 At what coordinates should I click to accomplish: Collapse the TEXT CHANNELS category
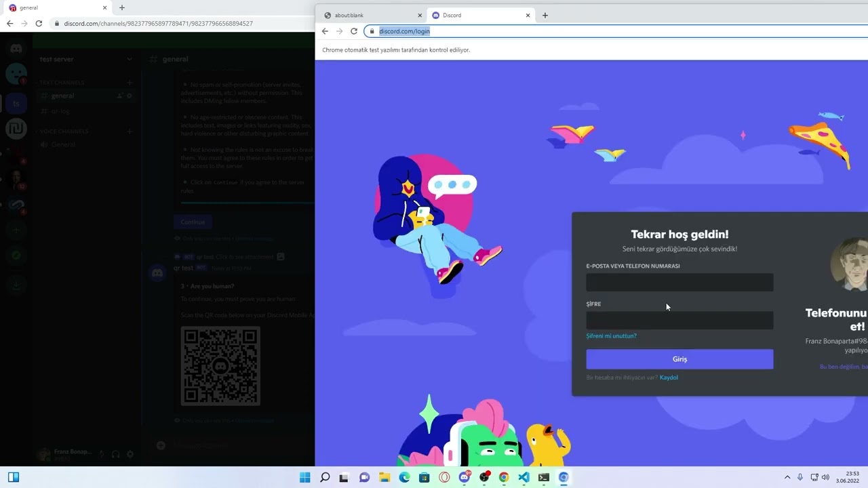pyautogui.click(x=62, y=83)
